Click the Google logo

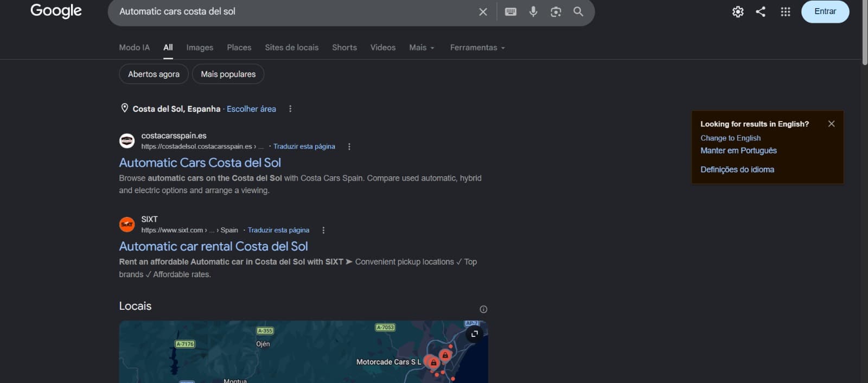[x=56, y=11]
